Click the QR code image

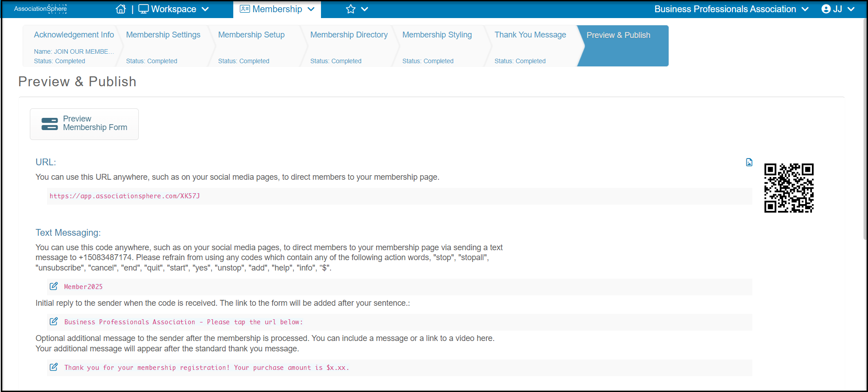point(789,188)
